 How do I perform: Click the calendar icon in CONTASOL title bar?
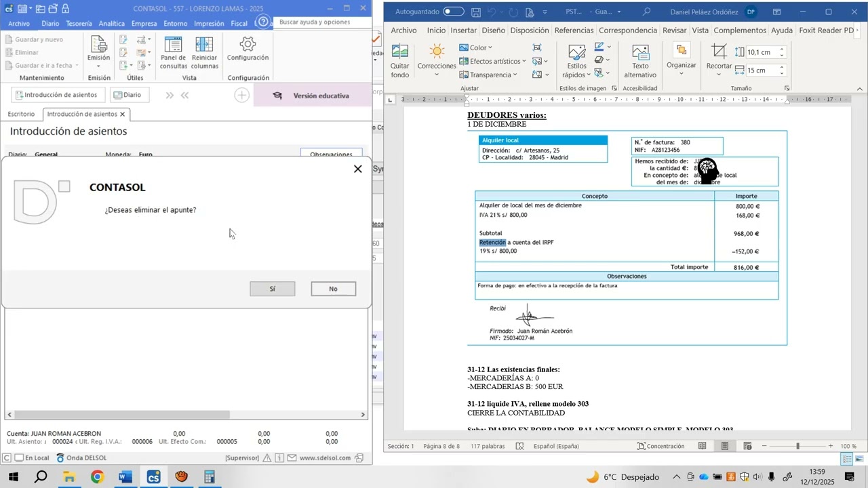[x=23, y=9]
